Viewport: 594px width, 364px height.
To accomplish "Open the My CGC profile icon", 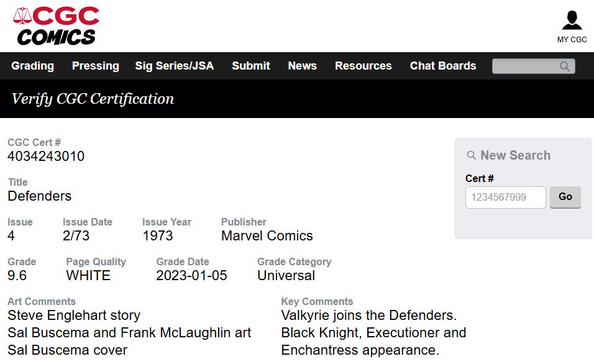I will coord(572,20).
